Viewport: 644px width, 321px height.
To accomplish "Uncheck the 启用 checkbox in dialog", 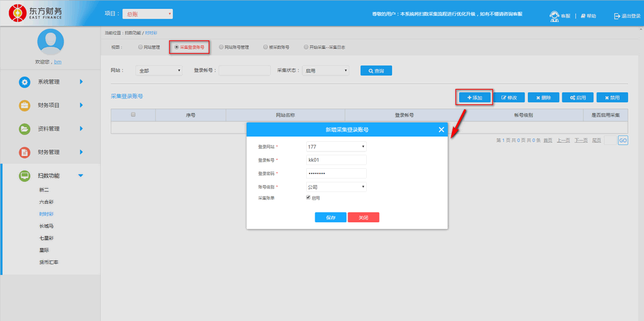I will pos(309,198).
